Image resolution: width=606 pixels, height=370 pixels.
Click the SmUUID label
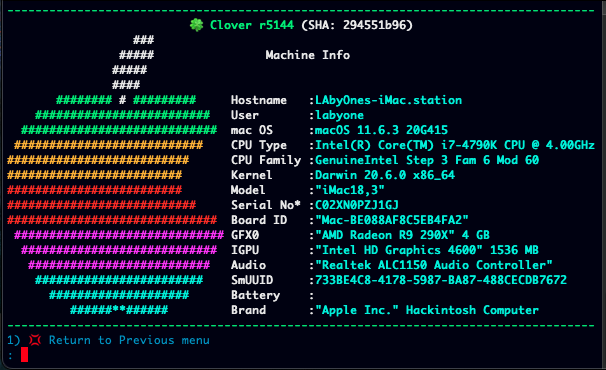click(252, 280)
